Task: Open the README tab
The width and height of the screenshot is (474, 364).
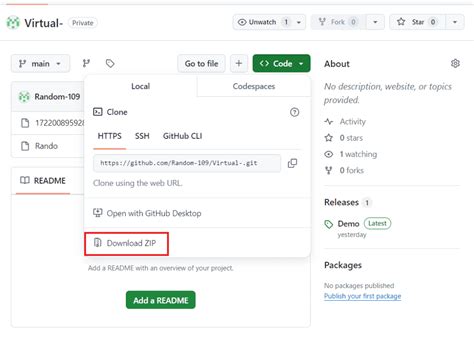Action: [43, 181]
